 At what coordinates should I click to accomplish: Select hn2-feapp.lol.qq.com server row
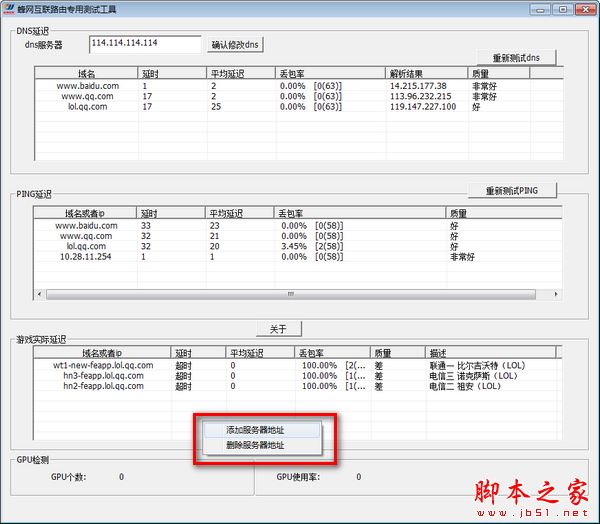click(298, 386)
